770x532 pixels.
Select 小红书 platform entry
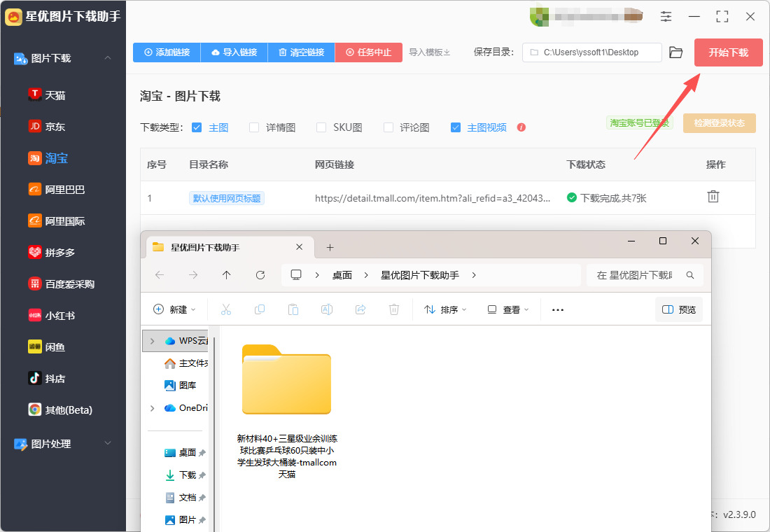pyautogui.click(x=52, y=316)
